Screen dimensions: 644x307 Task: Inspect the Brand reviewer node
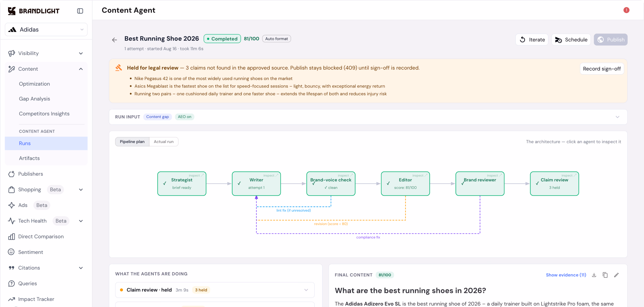tap(480, 184)
